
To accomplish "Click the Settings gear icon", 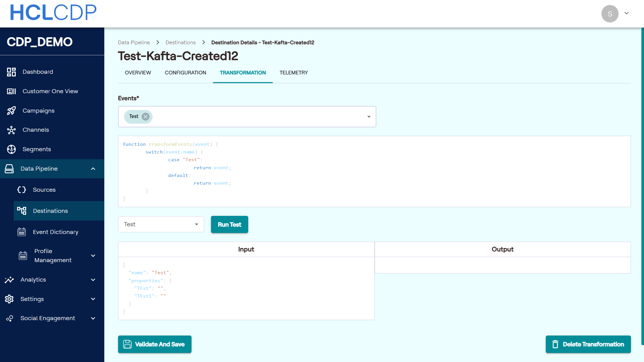I will [9, 299].
